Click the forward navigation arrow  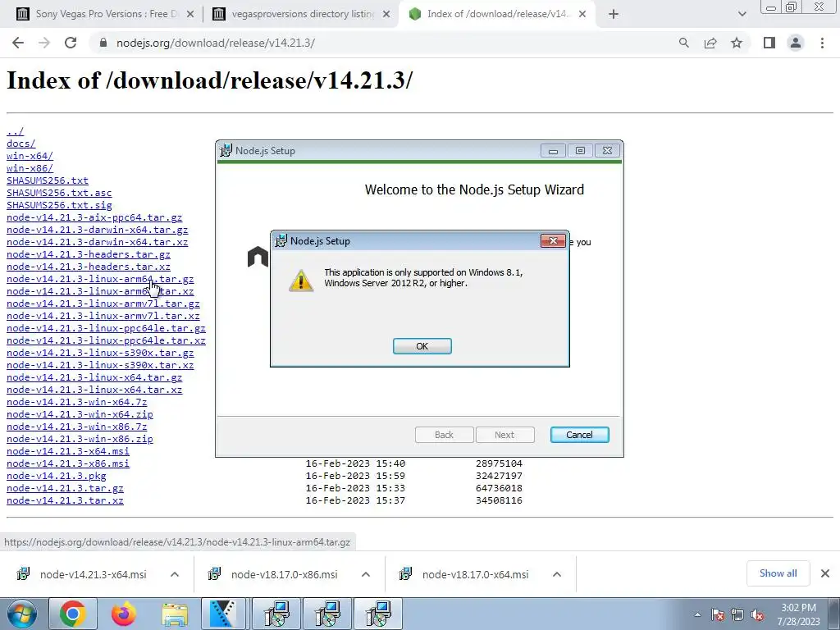44,43
